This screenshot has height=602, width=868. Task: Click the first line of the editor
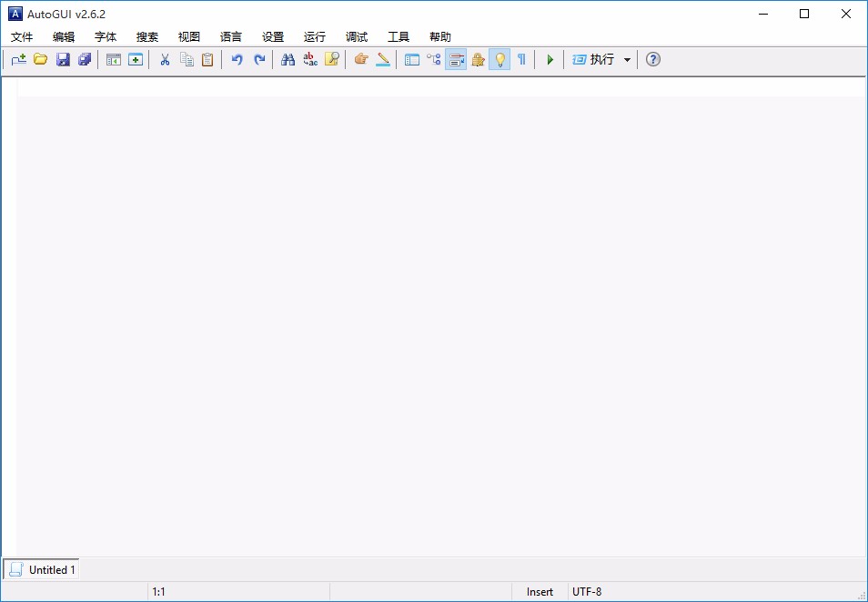[x=441, y=87]
